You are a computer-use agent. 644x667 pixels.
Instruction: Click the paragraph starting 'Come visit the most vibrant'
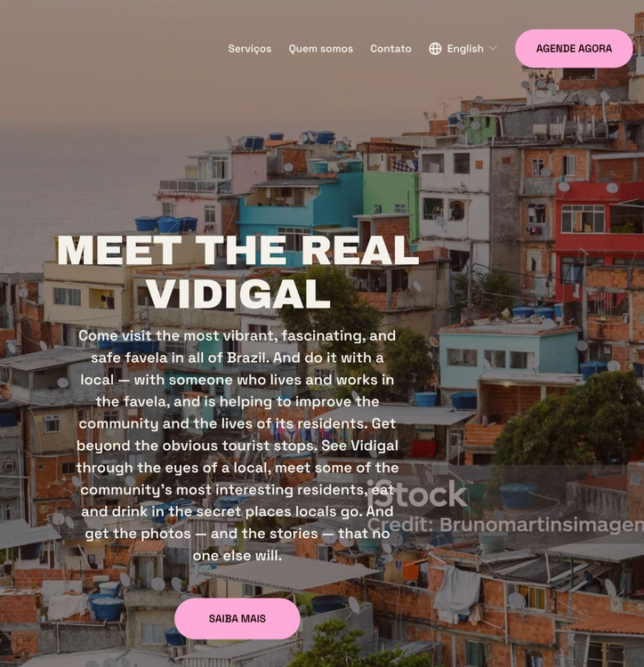coord(237,446)
